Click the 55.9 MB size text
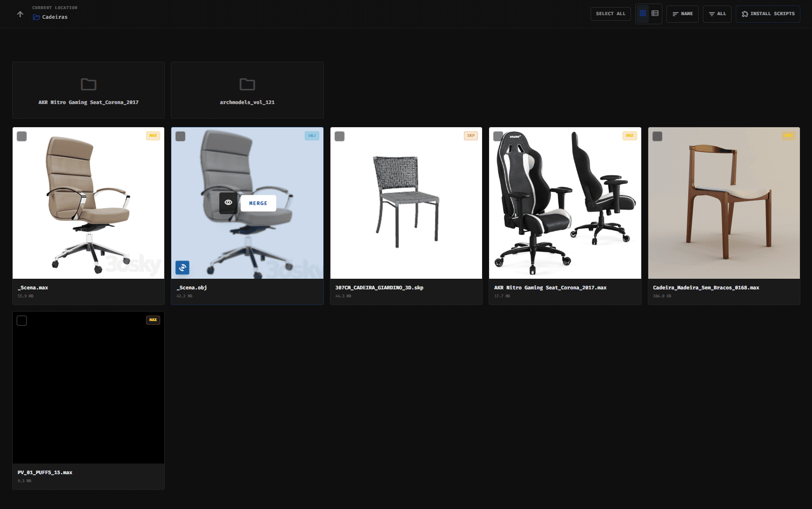The image size is (812, 509). pos(25,296)
